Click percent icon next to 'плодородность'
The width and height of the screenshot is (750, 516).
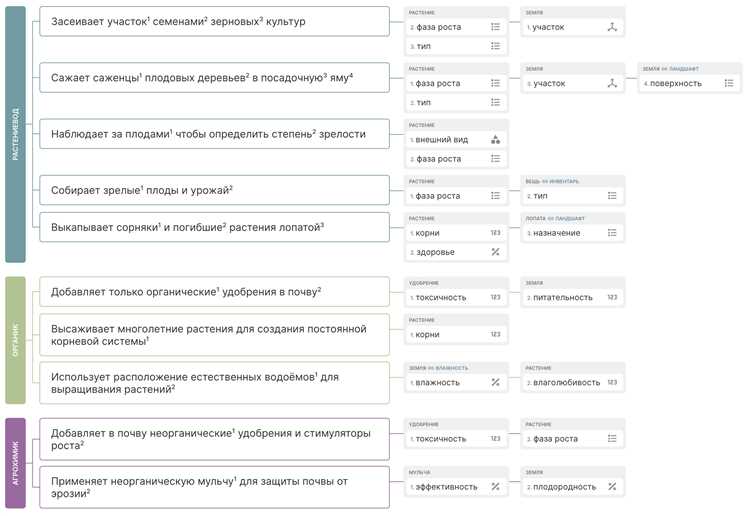click(x=612, y=487)
